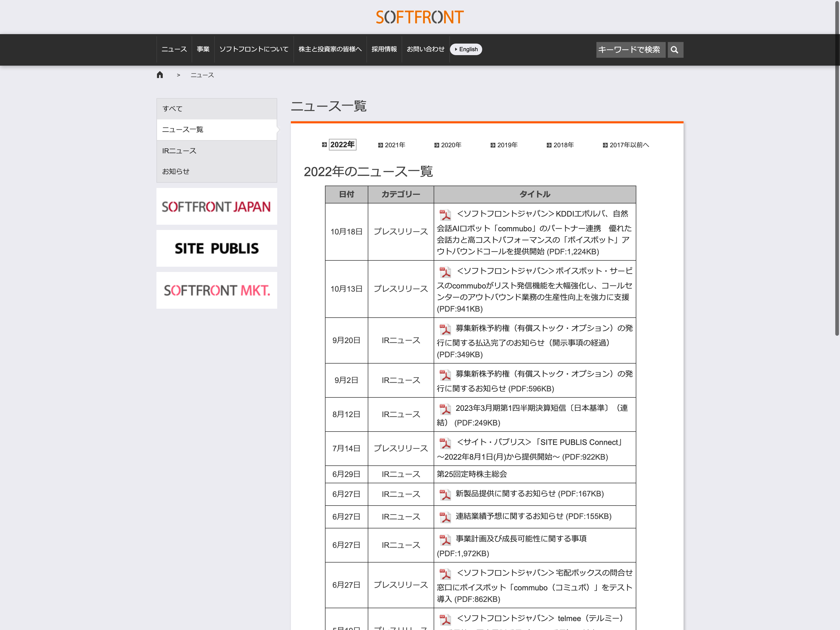This screenshot has height=630, width=840.
Task: Click PDF icon in September 20 row
Action: [445, 329]
